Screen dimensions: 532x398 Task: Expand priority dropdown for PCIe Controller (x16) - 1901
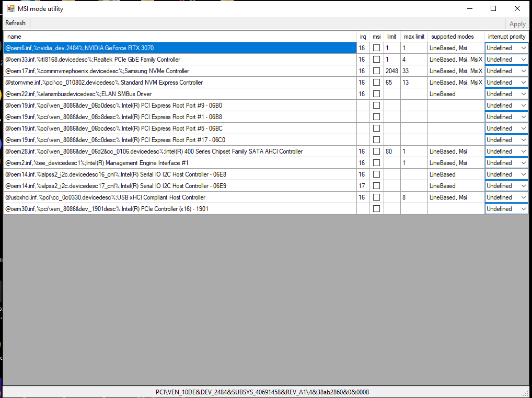click(x=506, y=209)
